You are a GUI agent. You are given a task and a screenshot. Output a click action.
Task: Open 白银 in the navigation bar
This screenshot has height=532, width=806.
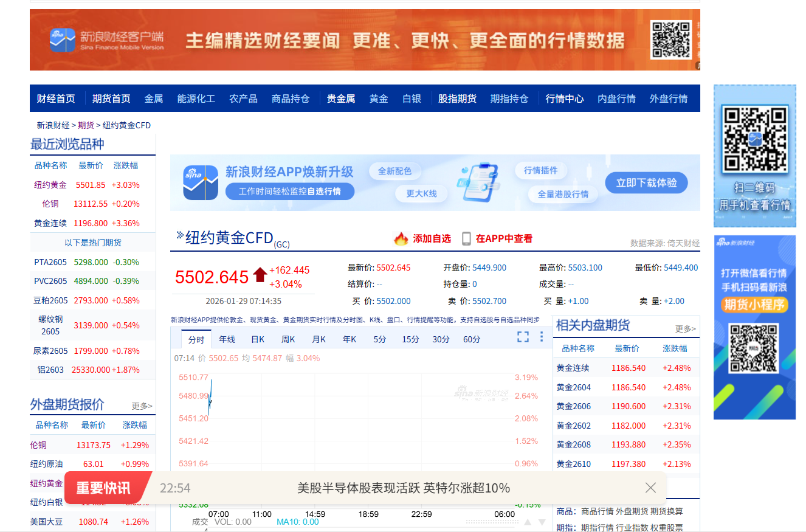[x=412, y=98]
